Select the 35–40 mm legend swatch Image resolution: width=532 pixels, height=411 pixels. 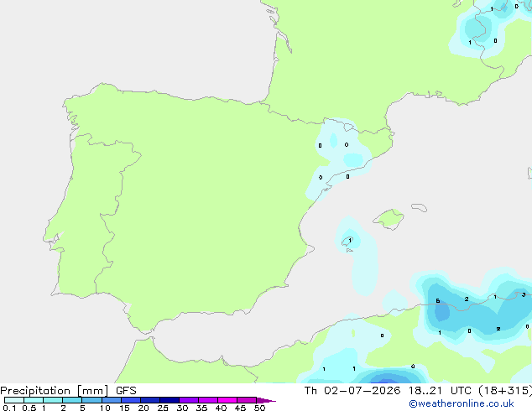[208, 400]
